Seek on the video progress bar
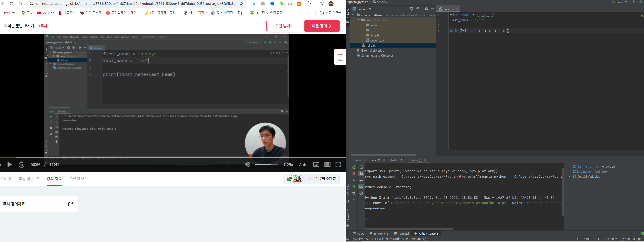Viewport: 644px width, 242px height. pos(173,157)
